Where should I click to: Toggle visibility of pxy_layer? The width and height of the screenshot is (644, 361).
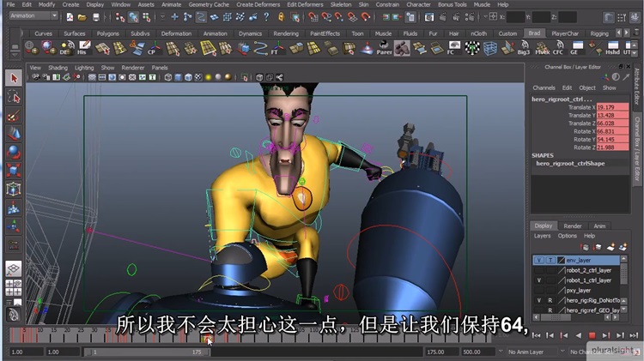(x=539, y=291)
